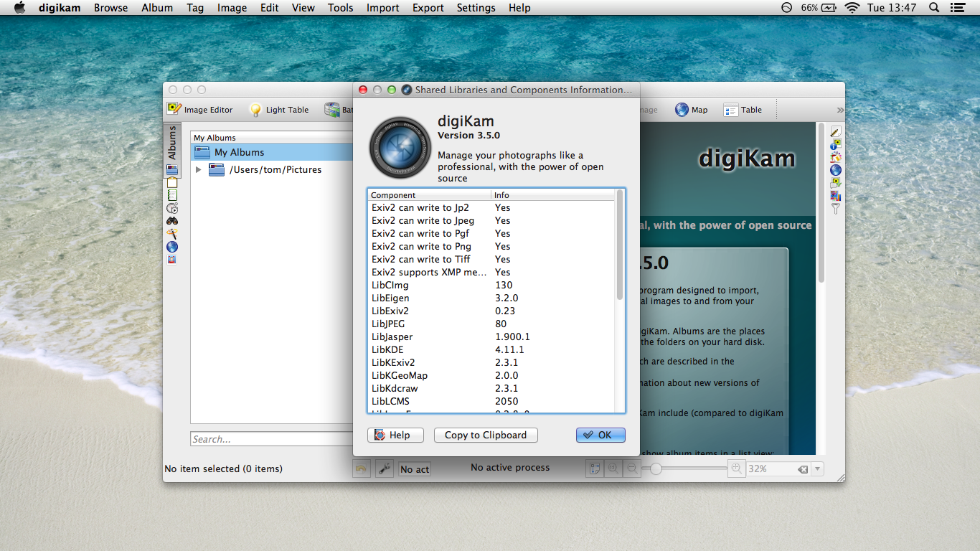Switch to Map view in main window

coord(692,110)
